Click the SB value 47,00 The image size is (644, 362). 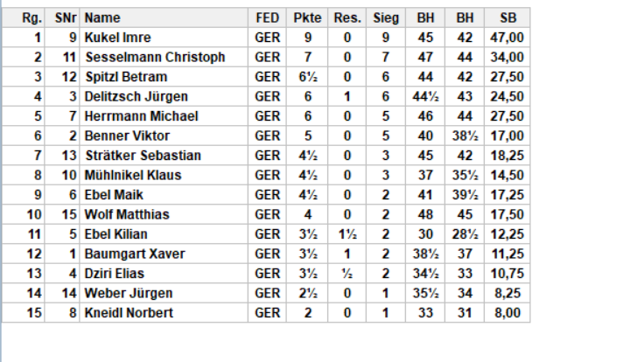click(507, 38)
